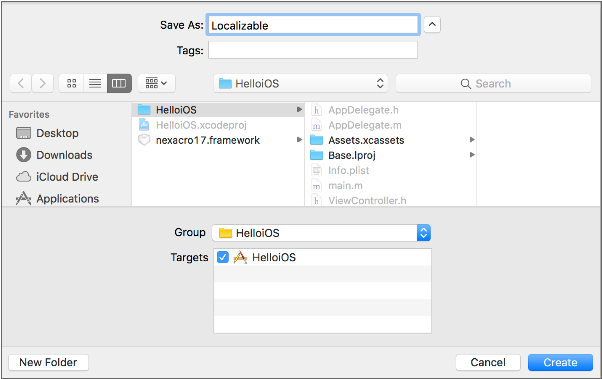Image resolution: width=602 pixels, height=379 pixels.
Task: Click the Cancel button
Action: pyautogui.click(x=488, y=362)
